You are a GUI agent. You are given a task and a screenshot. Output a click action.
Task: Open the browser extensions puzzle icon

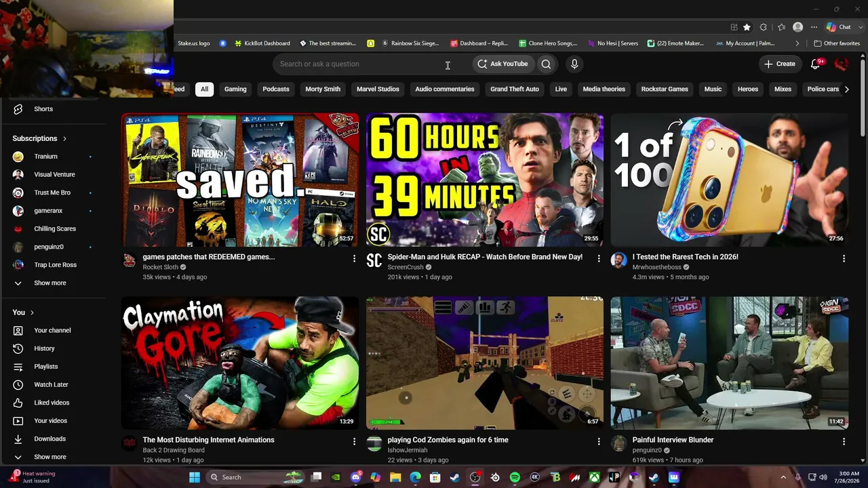[x=764, y=27]
